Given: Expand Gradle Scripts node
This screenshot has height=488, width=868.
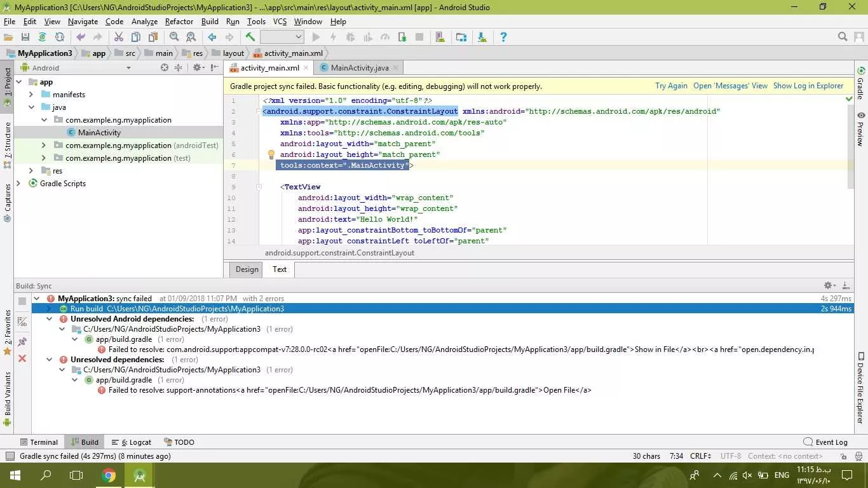Looking at the screenshot, I should point(18,184).
